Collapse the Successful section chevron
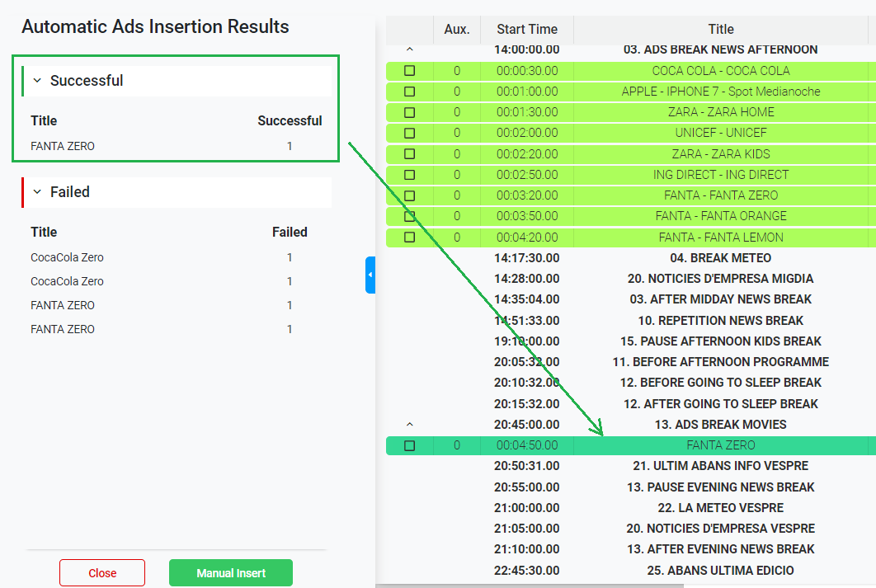 (x=37, y=81)
